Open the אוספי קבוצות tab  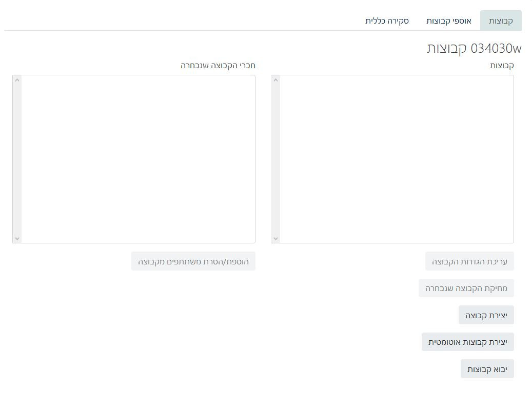pyautogui.click(x=448, y=21)
